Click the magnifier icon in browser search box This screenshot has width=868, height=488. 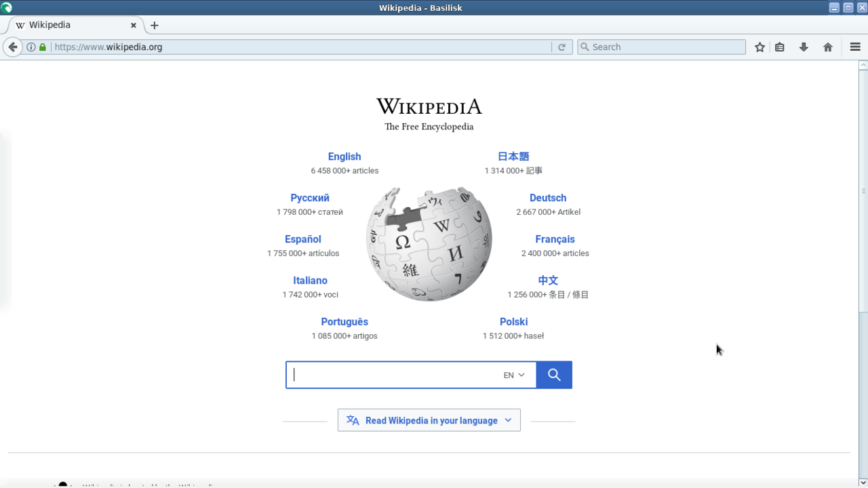coord(585,47)
